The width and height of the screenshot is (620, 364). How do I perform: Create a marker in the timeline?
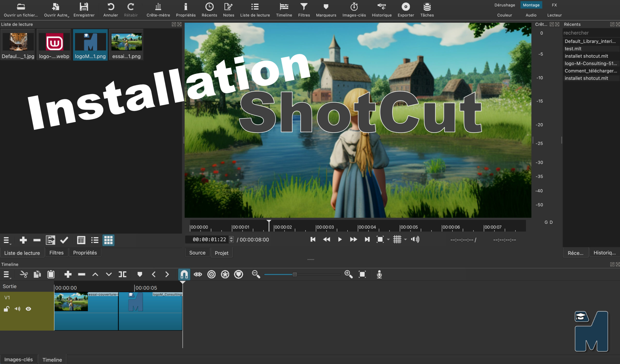[140, 274]
